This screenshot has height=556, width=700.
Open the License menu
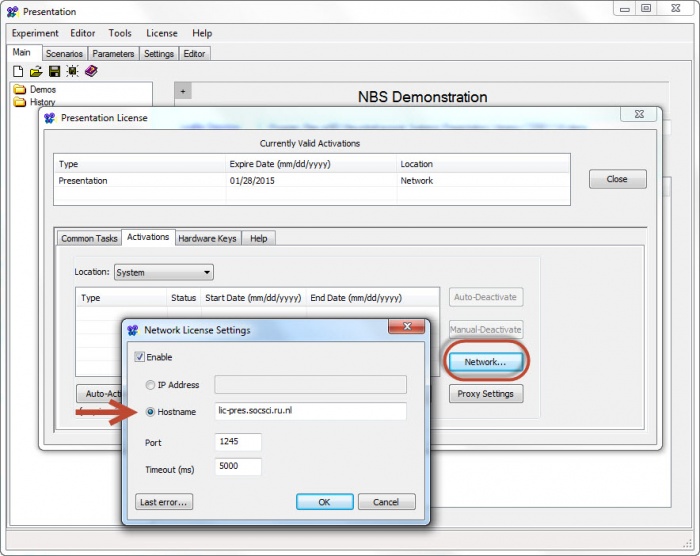click(161, 33)
